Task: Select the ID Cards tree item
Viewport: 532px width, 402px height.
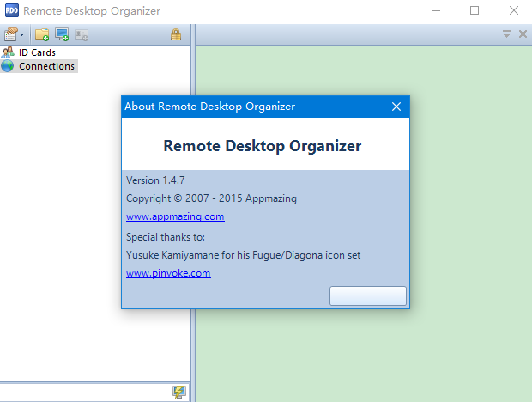Action: click(37, 52)
